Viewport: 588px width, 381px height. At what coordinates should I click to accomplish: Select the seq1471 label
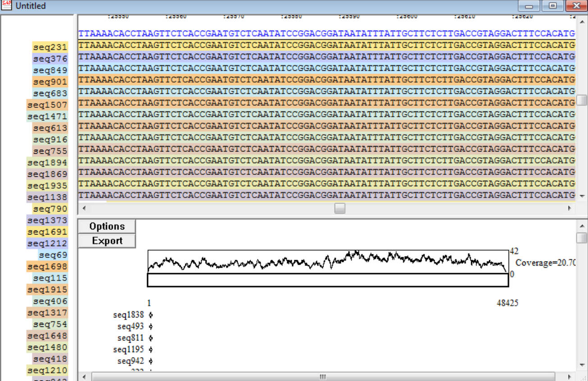point(47,117)
